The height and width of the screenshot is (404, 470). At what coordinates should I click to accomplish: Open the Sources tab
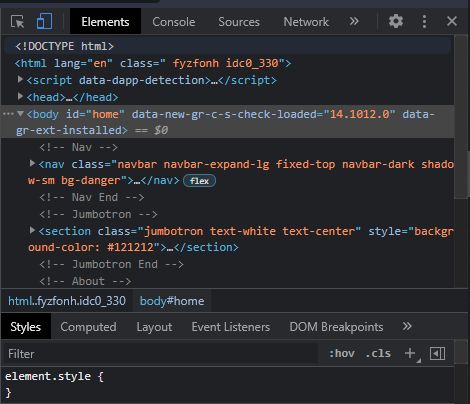pos(239,22)
